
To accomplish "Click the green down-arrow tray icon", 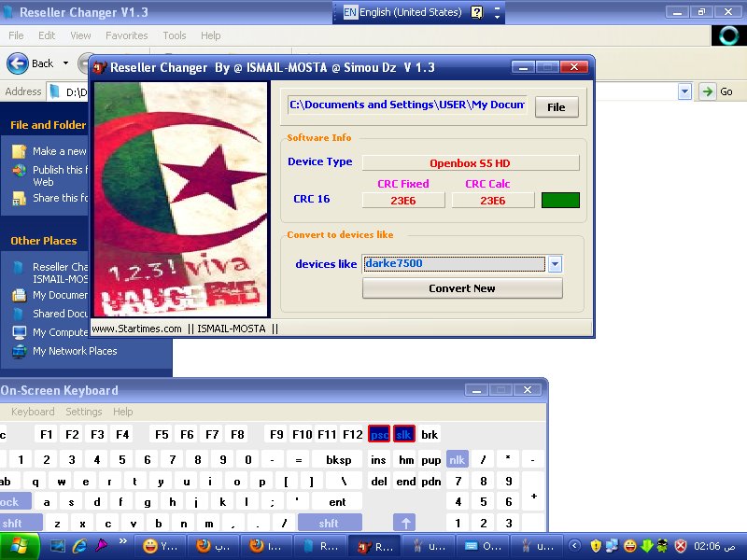I will point(646,546).
